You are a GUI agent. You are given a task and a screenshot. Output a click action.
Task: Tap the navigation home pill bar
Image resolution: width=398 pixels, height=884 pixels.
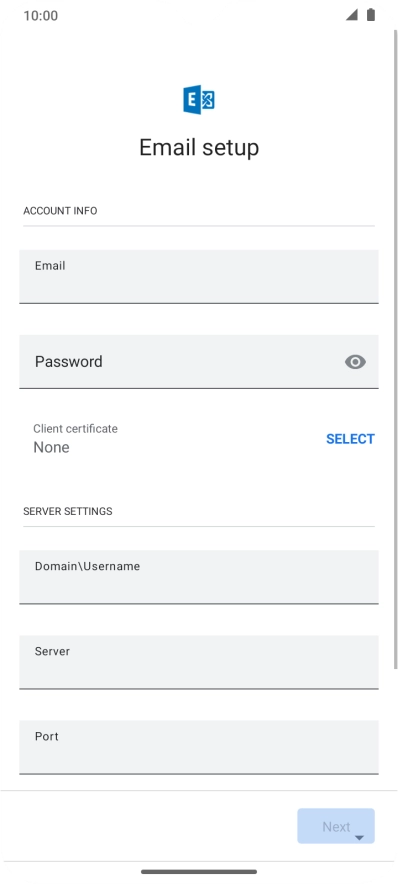pyautogui.click(x=199, y=872)
